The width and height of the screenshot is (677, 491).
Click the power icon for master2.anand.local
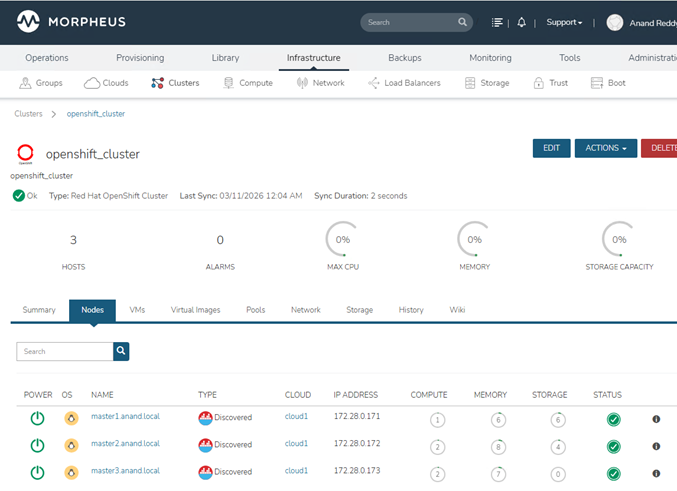pyautogui.click(x=37, y=445)
